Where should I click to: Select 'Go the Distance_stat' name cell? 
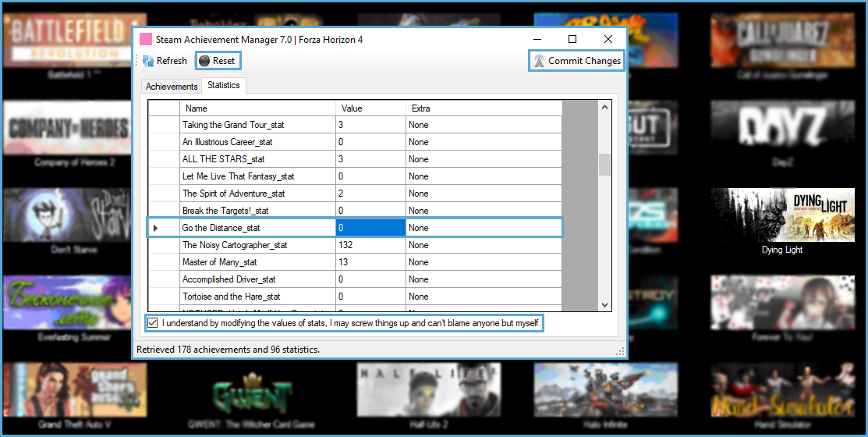click(258, 228)
